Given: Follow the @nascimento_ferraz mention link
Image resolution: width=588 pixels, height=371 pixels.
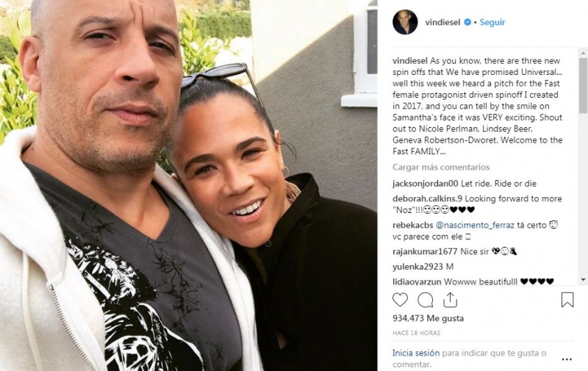Looking at the screenshot, I should pos(475,226).
